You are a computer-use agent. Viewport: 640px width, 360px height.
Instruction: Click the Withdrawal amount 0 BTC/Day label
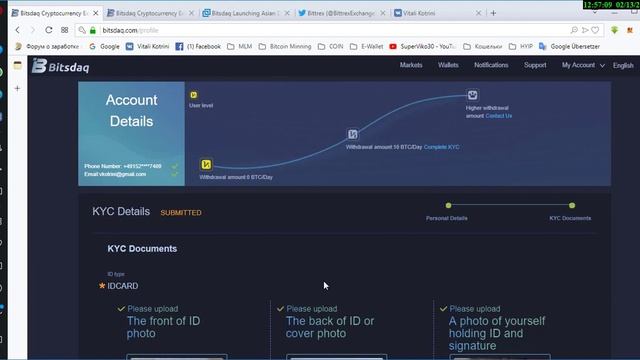[x=236, y=177]
